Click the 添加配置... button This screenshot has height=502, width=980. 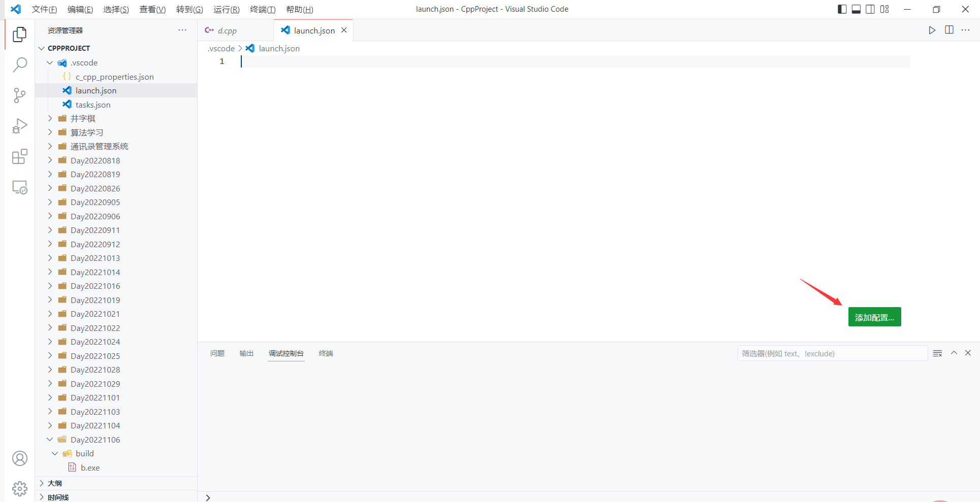click(x=874, y=317)
